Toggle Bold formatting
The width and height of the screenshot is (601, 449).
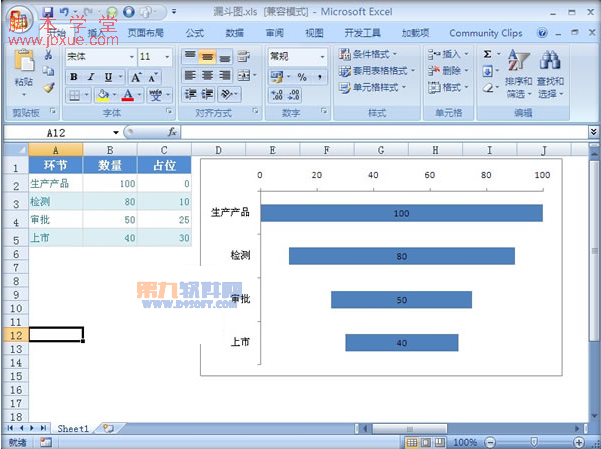[74, 77]
